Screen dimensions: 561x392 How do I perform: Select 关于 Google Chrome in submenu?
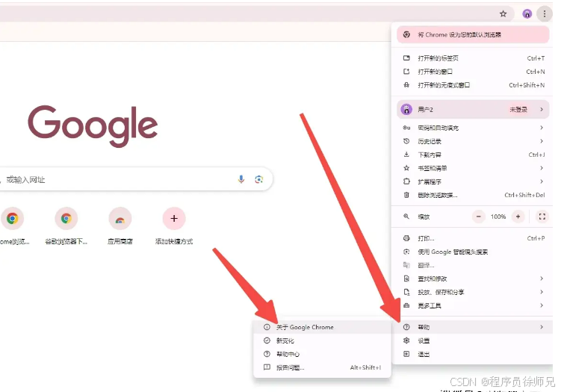[x=322, y=327]
